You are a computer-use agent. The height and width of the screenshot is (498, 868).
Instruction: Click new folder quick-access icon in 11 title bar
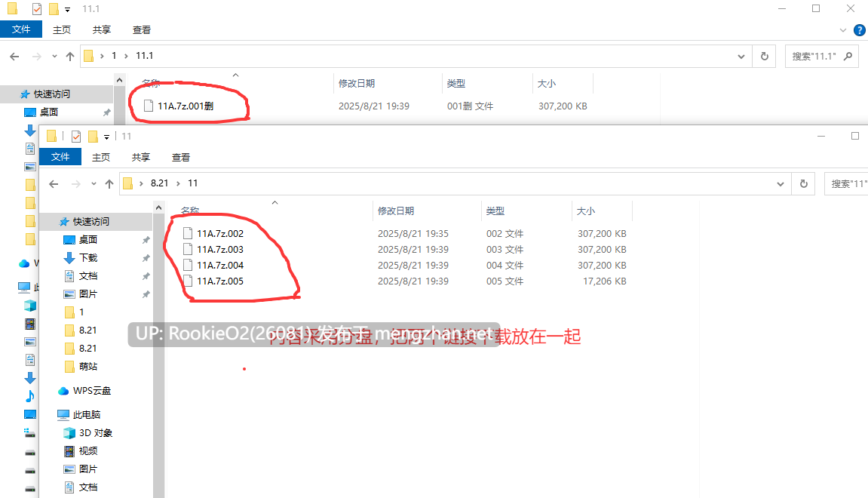click(x=93, y=137)
